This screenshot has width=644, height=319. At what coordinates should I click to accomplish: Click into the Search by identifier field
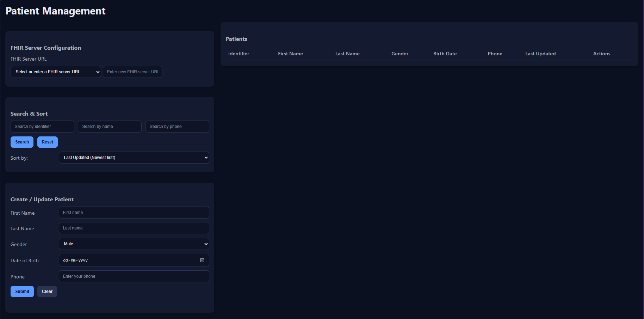(42, 126)
